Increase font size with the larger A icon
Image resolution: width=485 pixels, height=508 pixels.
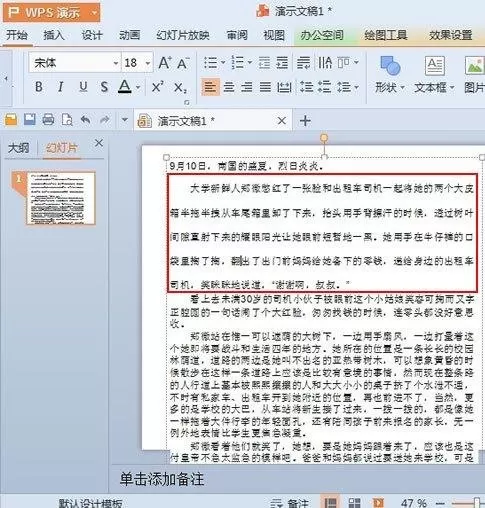(x=165, y=63)
